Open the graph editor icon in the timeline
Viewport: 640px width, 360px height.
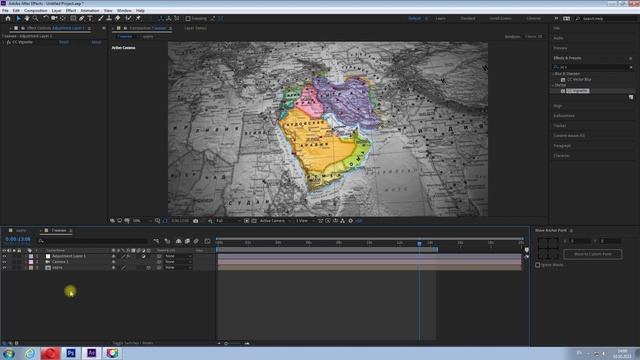coord(207,241)
